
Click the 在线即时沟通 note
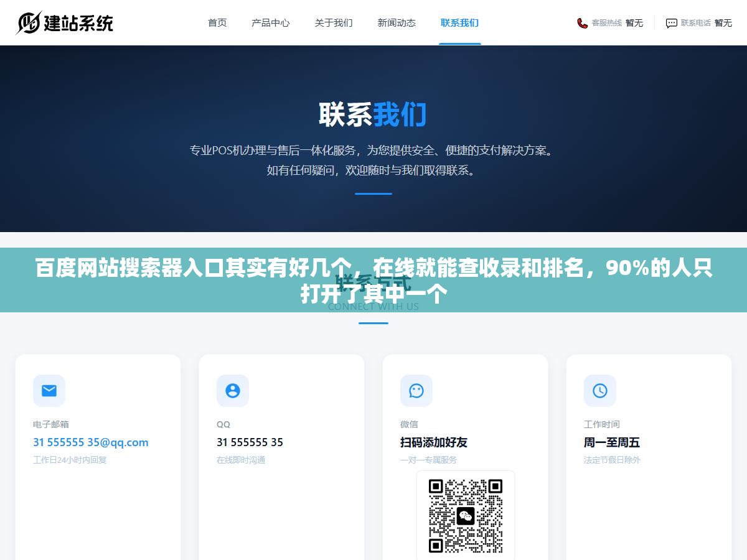(241, 460)
